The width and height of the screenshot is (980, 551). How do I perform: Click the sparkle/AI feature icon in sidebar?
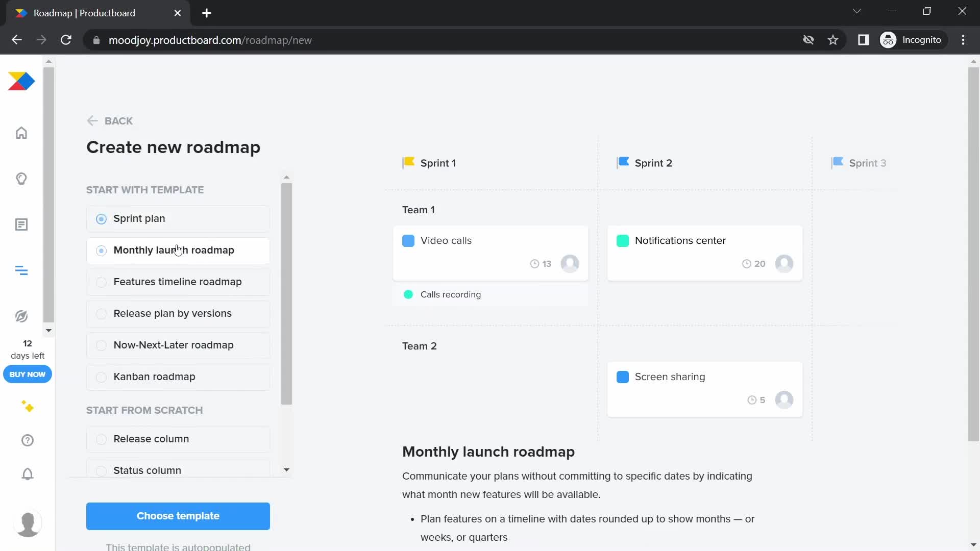27,406
